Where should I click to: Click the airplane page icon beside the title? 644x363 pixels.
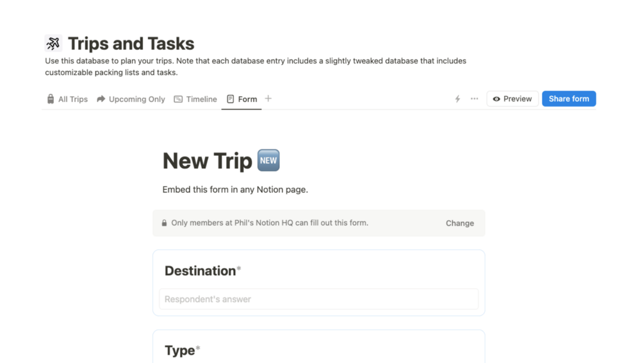pyautogui.click(x=53, y=44)
